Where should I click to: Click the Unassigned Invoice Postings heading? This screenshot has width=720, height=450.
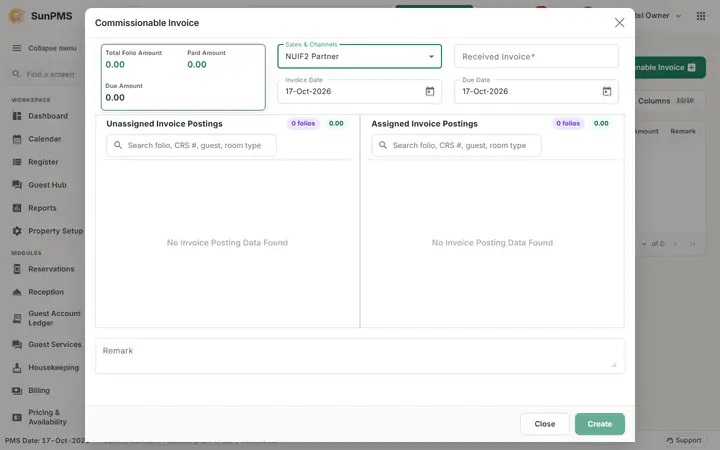pos(164,124)
